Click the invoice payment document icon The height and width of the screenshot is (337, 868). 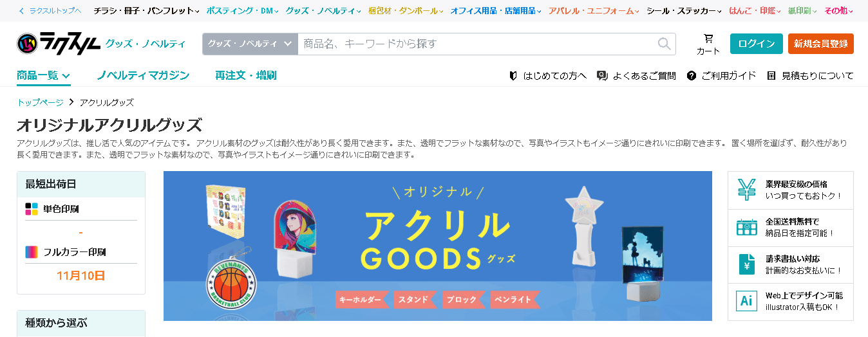tap(747, 264)
